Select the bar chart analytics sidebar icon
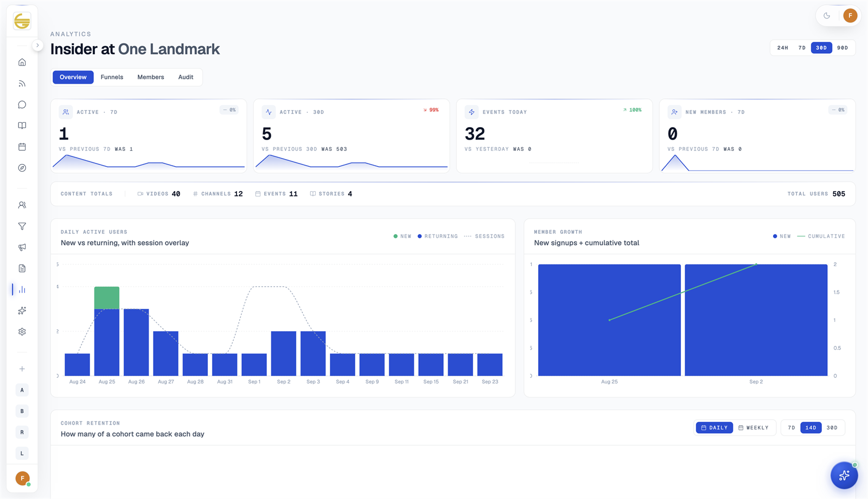Image resolution: width=868 pixels, height=499 pixels. [x=22, y=290]
